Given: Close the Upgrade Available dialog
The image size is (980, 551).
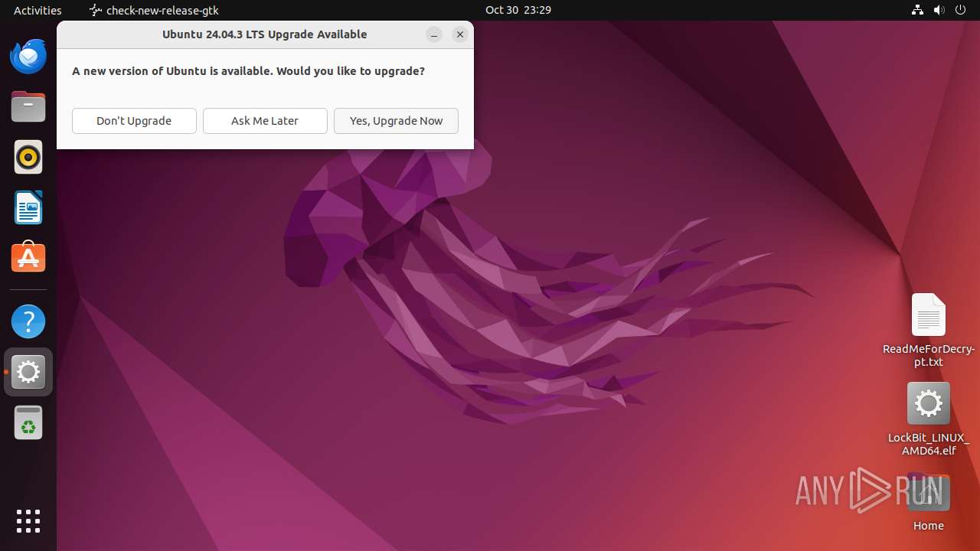Looking at the screenshot, I should click(460, 34).
